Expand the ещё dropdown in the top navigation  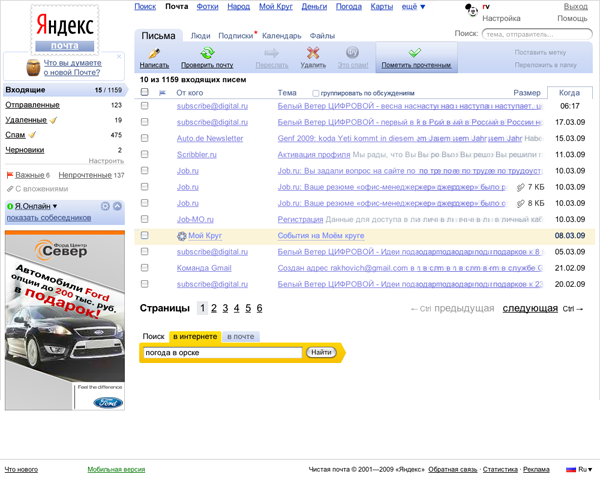coord(414,7)
